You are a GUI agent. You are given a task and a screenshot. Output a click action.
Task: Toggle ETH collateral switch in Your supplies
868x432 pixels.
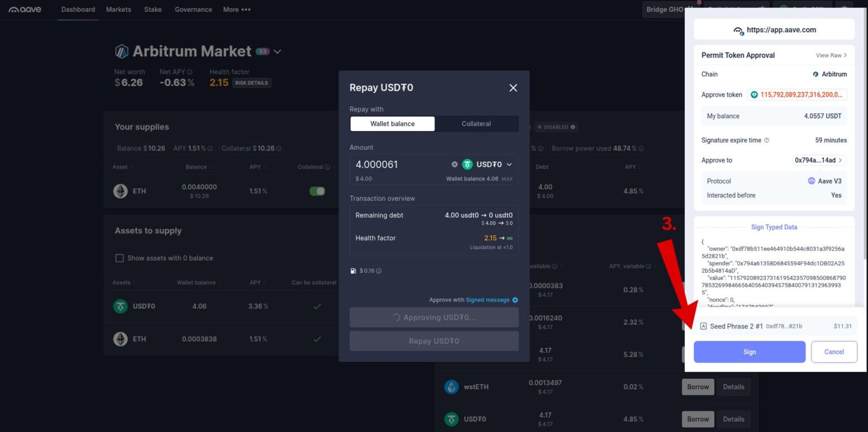point(318,191)
